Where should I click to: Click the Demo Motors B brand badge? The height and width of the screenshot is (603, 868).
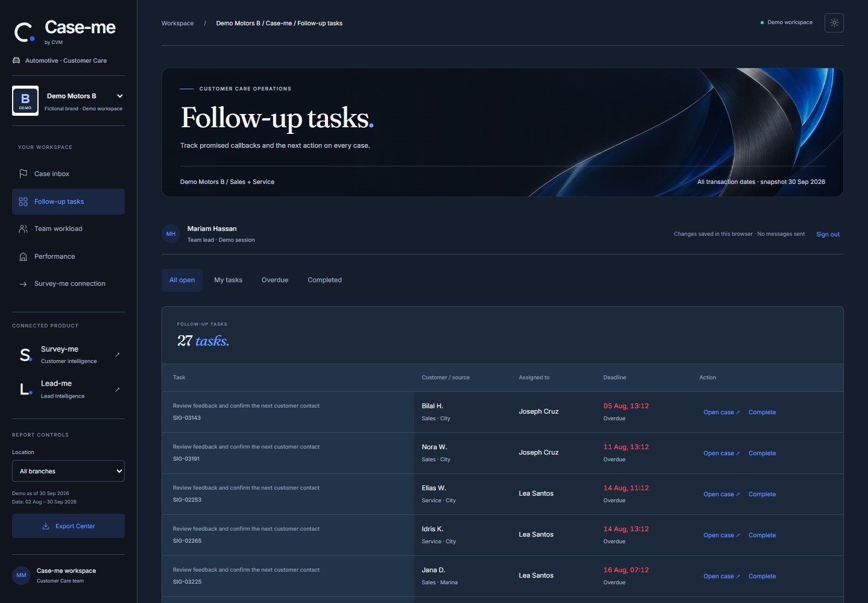25,101
